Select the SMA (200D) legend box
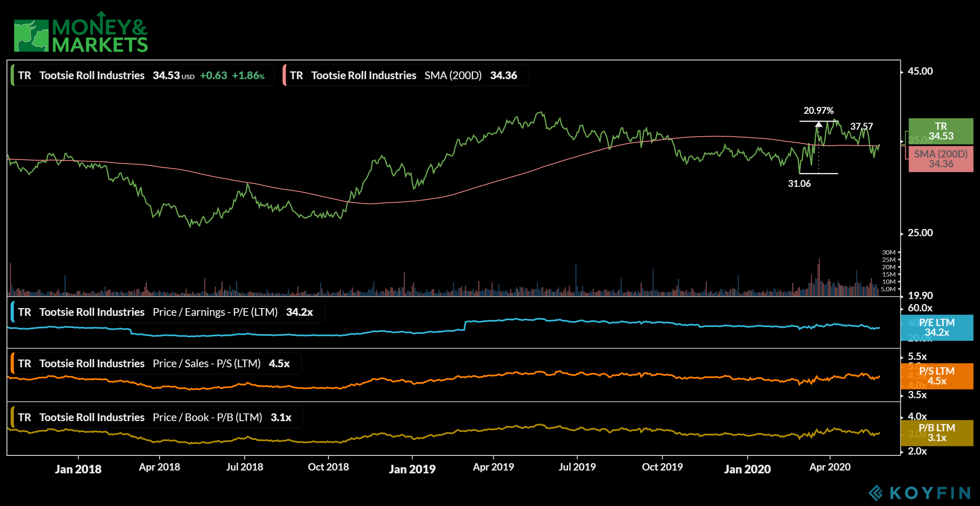Viewport: 980px width, 506px height. pyautogui.click(x=405, y=75)
